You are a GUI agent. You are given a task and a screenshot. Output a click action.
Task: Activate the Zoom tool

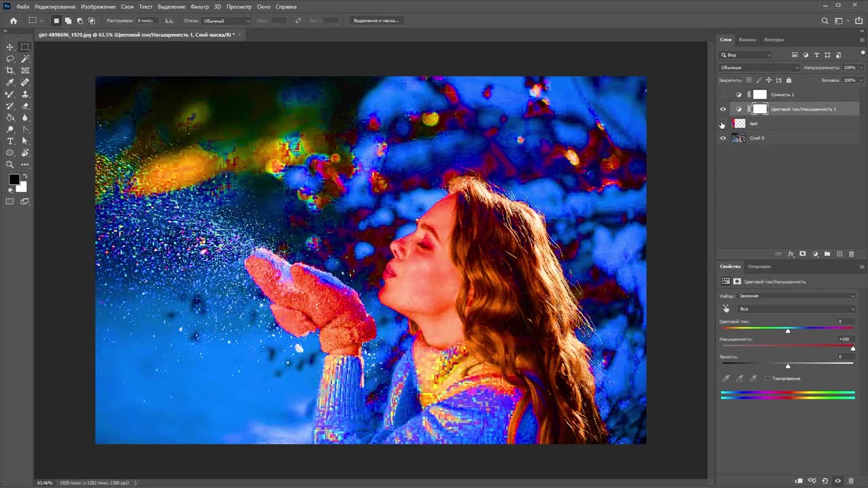(x=10, y=165)
